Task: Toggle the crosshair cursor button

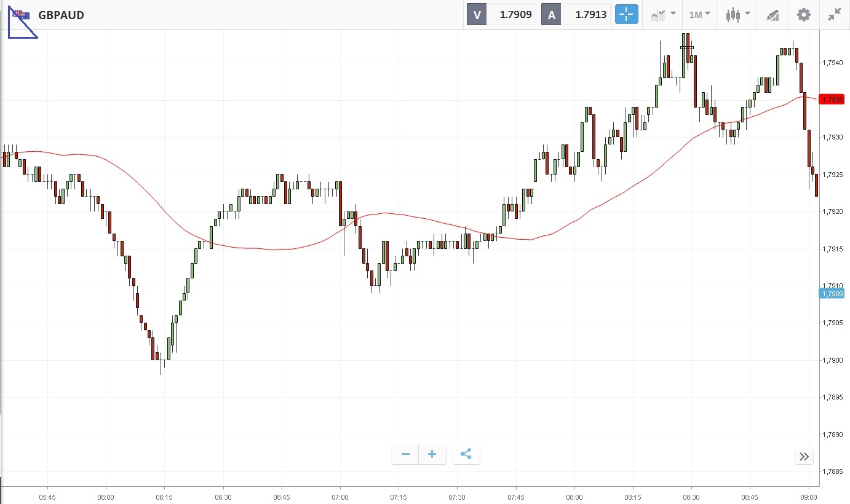Action: tap(627, 15)
